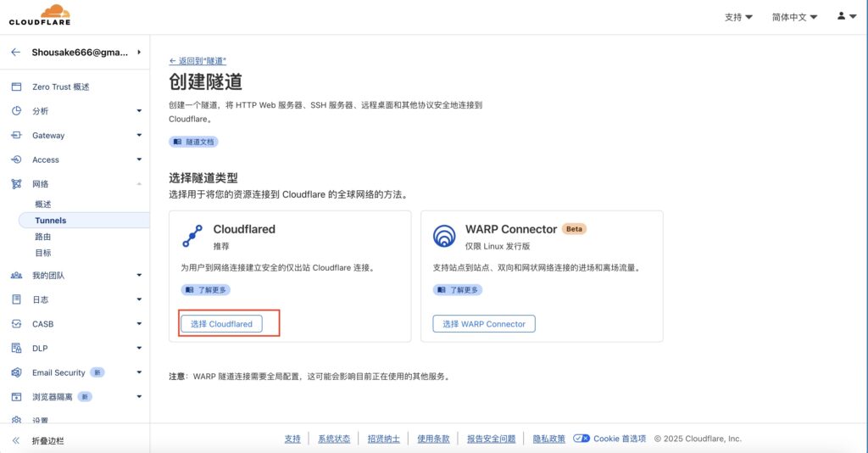Click the 招贤纳士 footer link
868x453 pixels.
click(x=384, y=439)
